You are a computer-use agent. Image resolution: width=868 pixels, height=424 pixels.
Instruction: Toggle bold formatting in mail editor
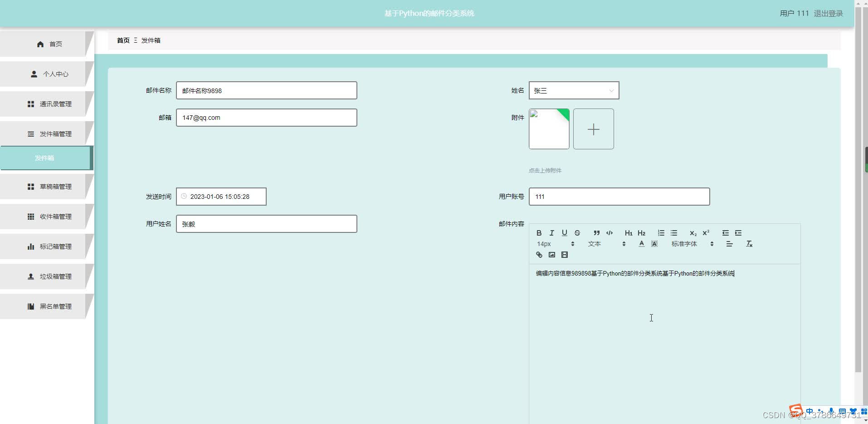539,233
